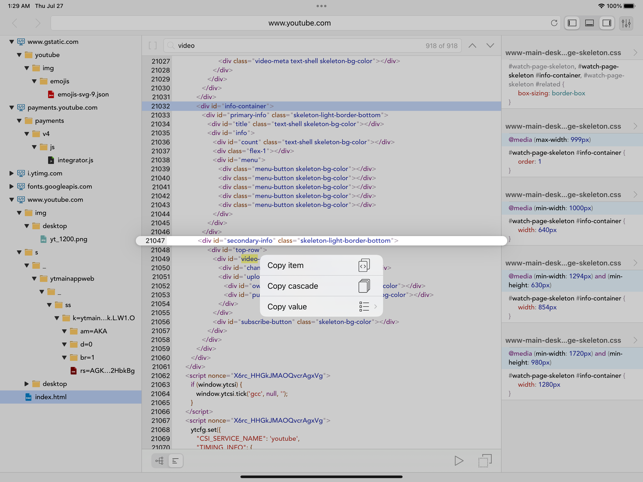The image size is (643, 482).
Task: Jump to previous search match
Action: pos(472,46)
